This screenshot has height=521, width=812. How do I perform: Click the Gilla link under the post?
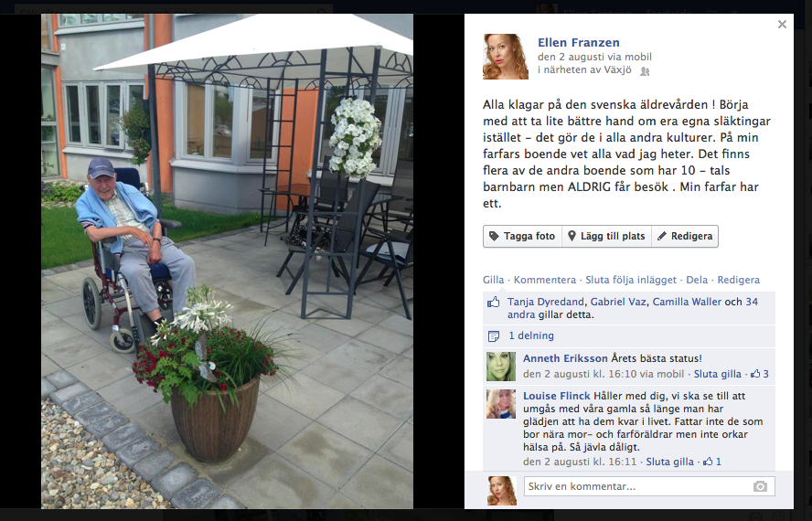click(493, 280)
